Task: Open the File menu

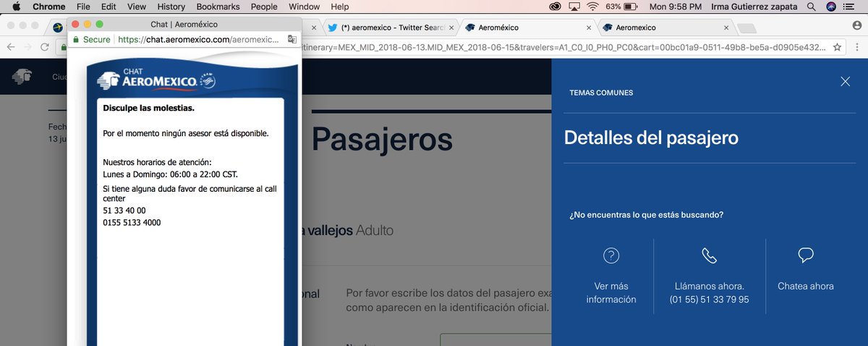Action: tap(84, 7)
